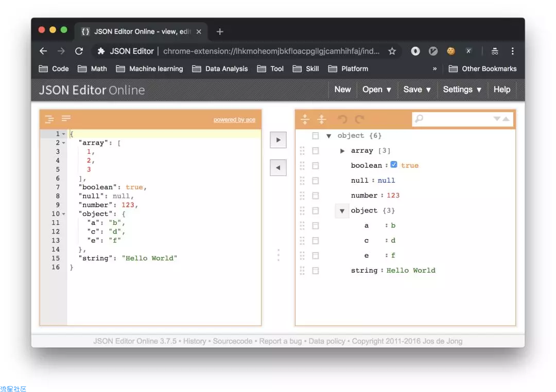Click the panel splitter dots handle
Screen dimensions: 556x392
click(279, 255)
